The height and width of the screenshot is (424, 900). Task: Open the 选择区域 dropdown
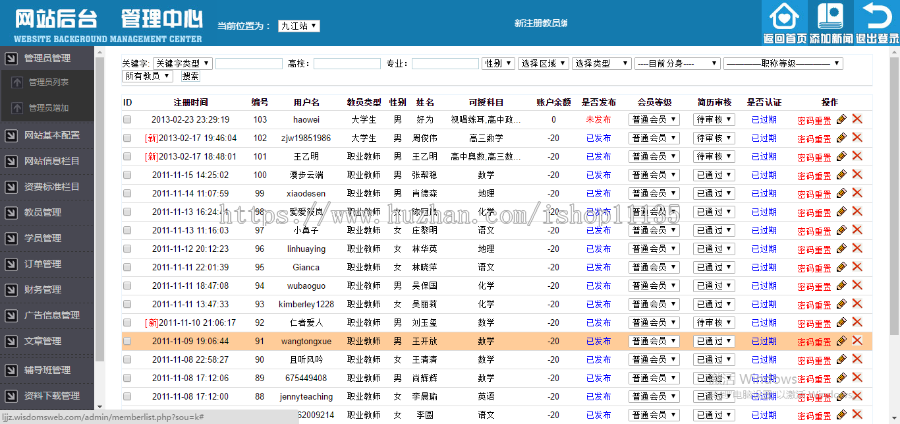point(544,63)
